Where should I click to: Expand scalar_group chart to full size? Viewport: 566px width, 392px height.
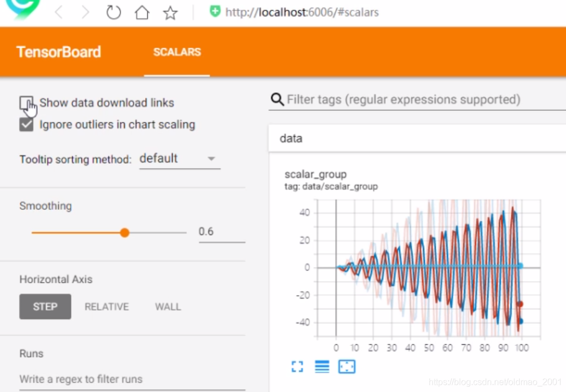pos(297,367)
